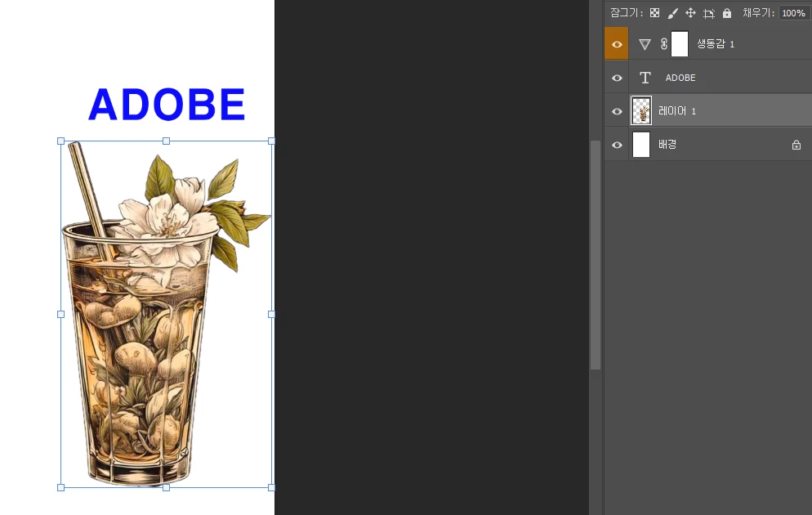Click the top-left transform handle
812x515 pixels.
(61, 141)
